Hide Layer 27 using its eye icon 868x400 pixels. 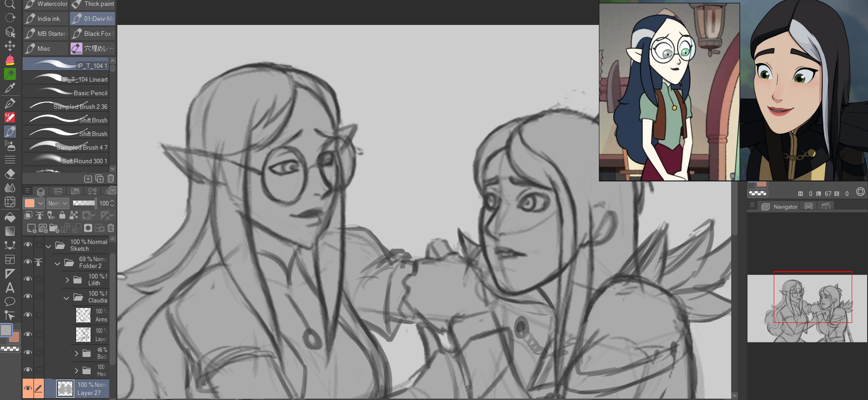(28, 389)
